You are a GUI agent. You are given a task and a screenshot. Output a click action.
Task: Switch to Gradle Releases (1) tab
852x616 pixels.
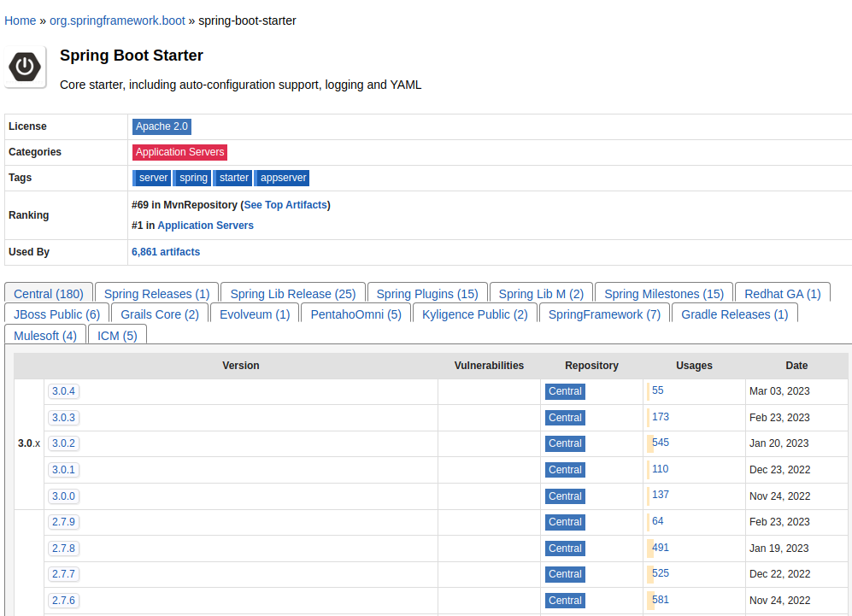[735, 314]
